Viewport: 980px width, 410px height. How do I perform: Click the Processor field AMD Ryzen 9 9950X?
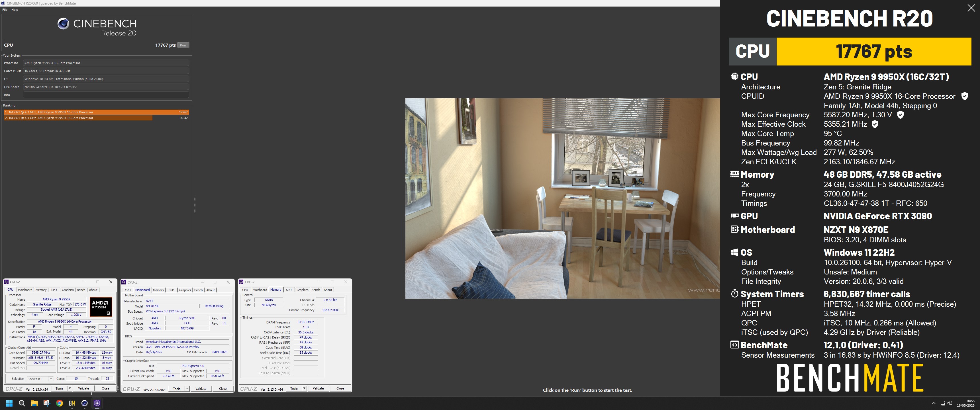[x=106, y=63]
